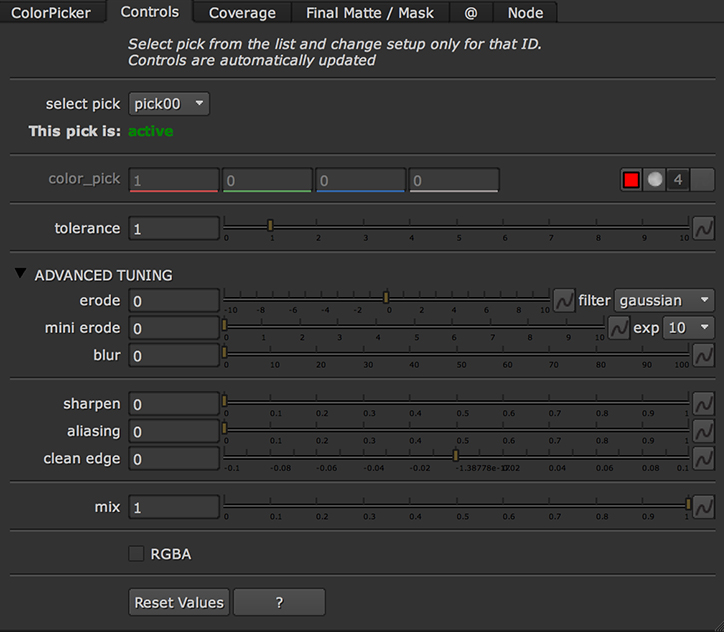This screenshot has width=724, height=632.
Task: Open the filter gaussian dropdown
Action: pos(664,300)
